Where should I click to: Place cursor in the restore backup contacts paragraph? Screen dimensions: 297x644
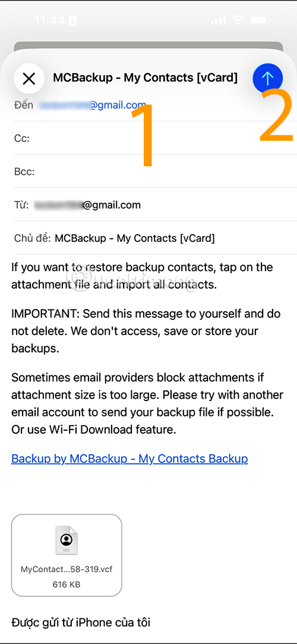142,276
